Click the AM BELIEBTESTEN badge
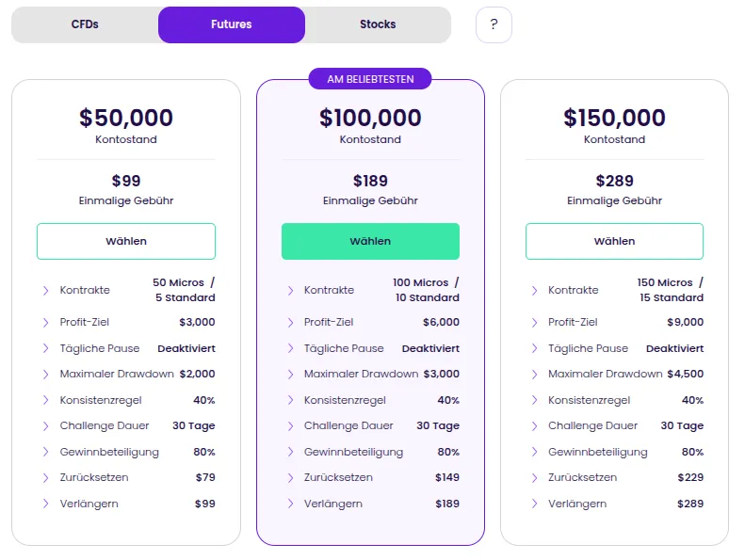This screenshot has width=745, height=560. click(x=370, y=79)
